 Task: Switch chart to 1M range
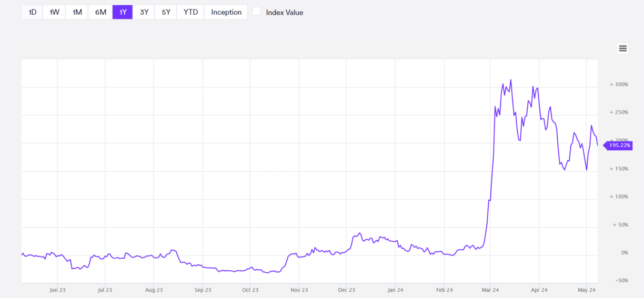tap(77, 12)
